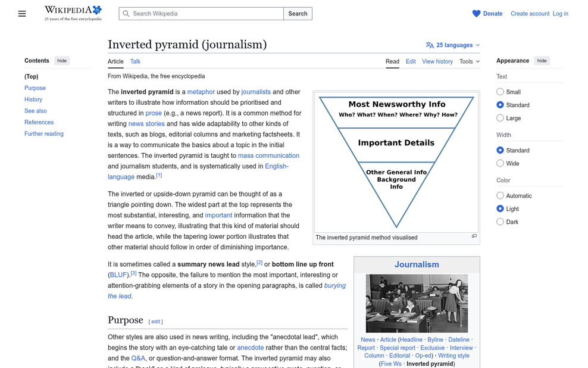The width and height of the screenshot is (588, 368).
Task: Open the hamburger main menu
Action: click(x=22, y=14)
